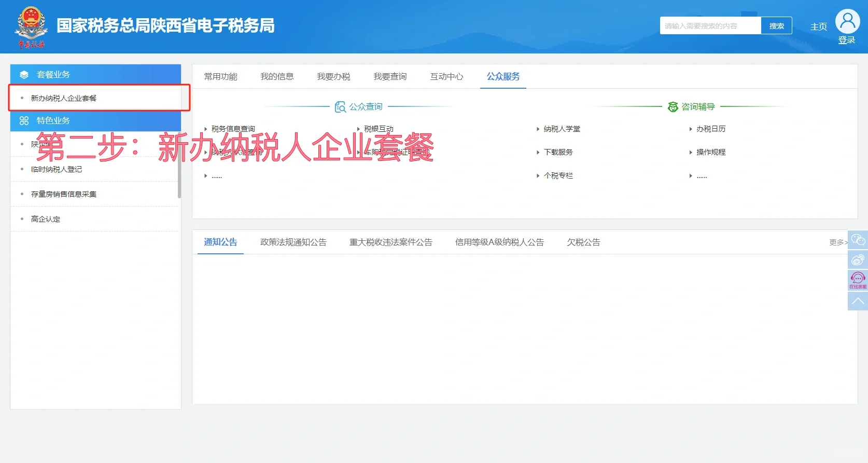Viewport: 868px width, 463px height.
Task: Expand the 纳税人学堂 entry
Action: click(x=562, y=129)
